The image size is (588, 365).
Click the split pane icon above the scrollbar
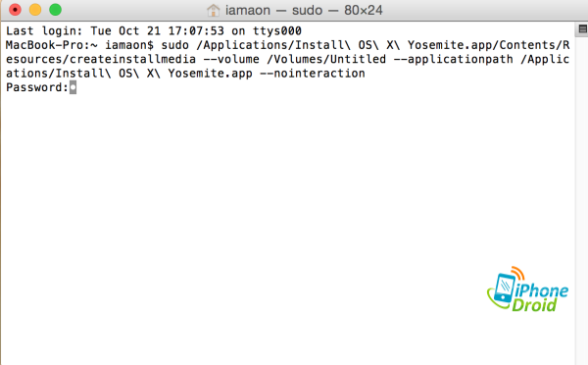[x=582, y=28]
